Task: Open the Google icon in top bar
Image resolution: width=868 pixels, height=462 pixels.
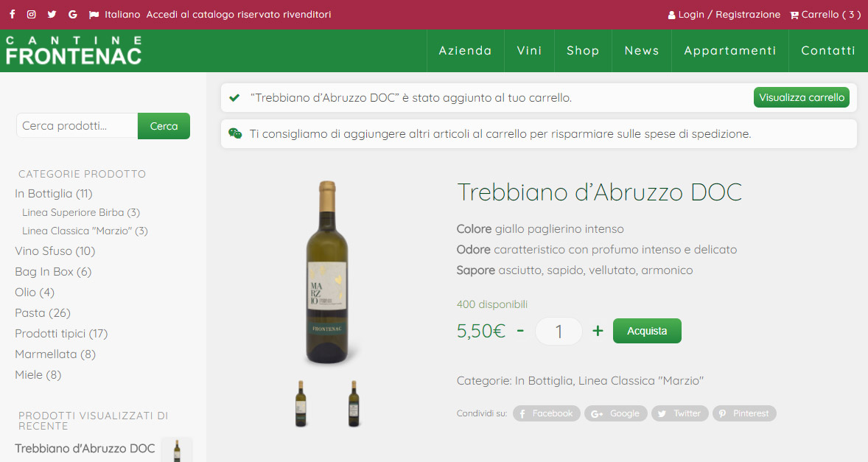Action: click(72, 15)
